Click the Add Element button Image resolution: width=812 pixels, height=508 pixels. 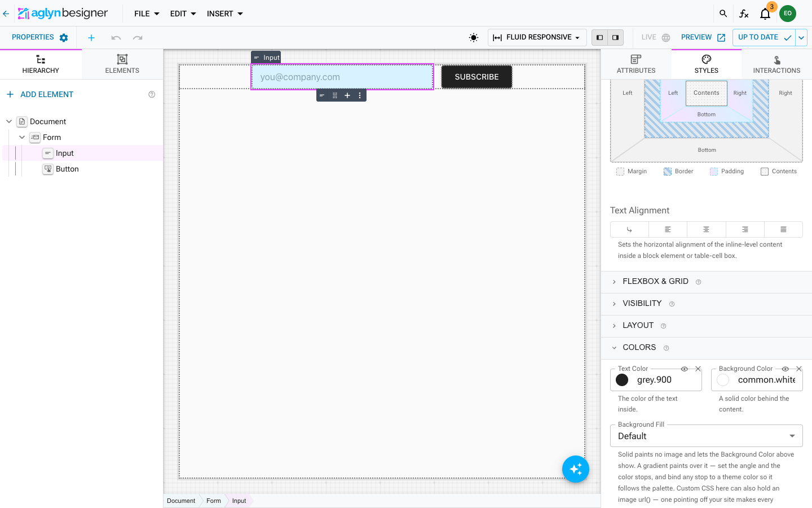[x=40, y=94]
